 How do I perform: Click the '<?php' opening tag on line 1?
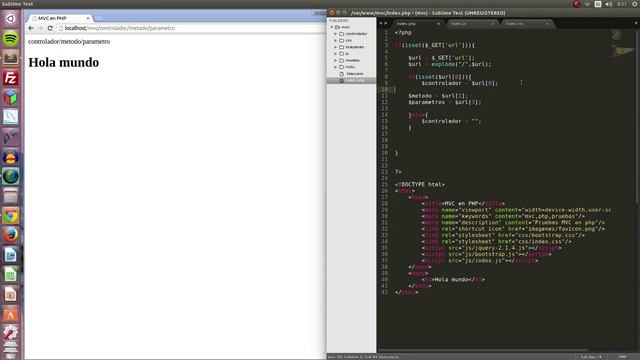coord(404,33)
